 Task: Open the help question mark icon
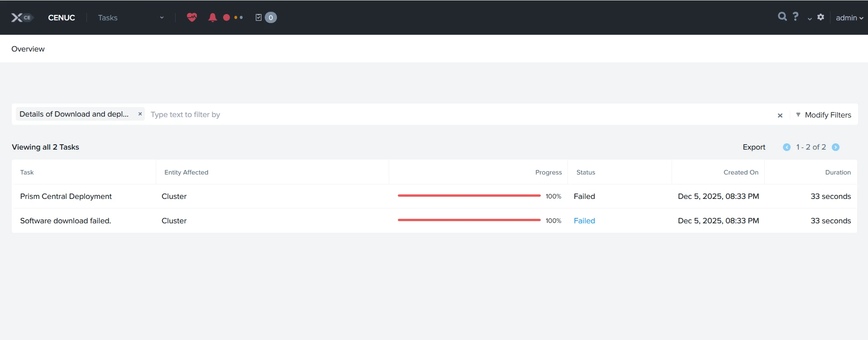(x=796, y=17)
